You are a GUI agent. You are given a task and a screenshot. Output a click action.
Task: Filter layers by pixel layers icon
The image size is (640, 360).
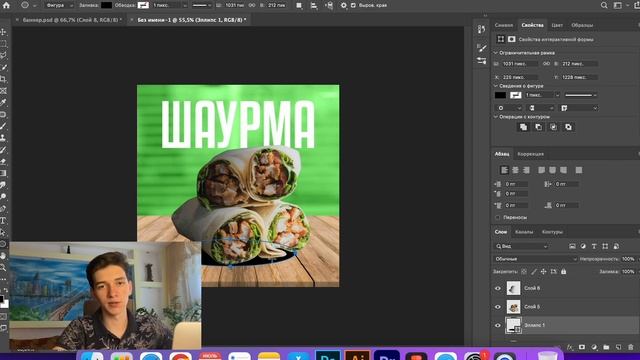[x=572, y=246]
